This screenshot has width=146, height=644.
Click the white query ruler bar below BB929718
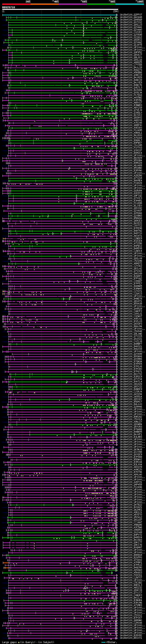pos(60,10)
